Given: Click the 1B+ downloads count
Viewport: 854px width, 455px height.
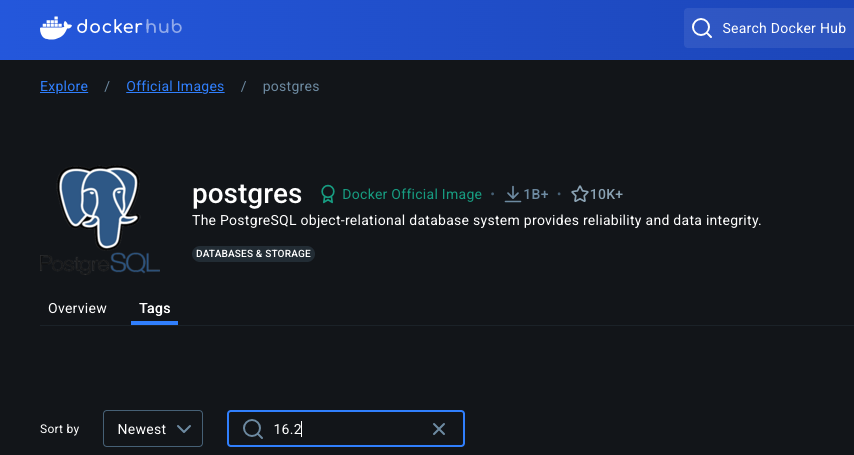Looking at the screenshot, I should point(536,195).
